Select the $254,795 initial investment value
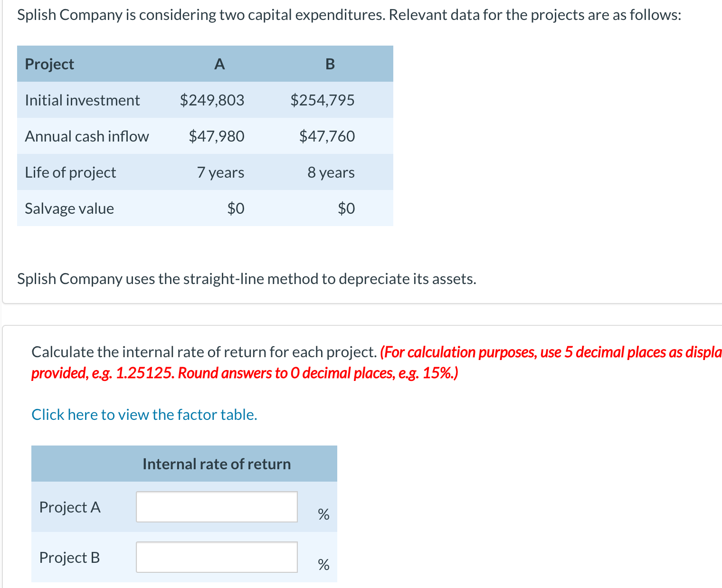Screen dimensions: 722x588 tap(323, 100)
